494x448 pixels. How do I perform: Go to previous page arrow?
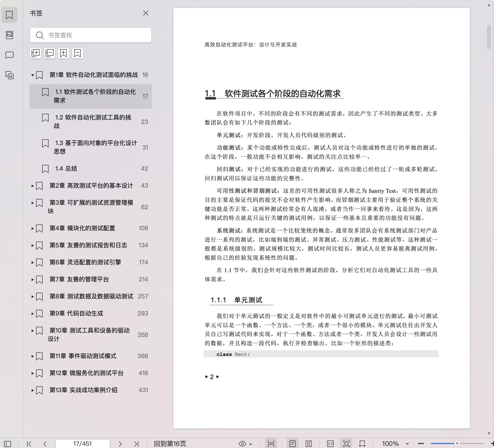[x=45, y=444]
